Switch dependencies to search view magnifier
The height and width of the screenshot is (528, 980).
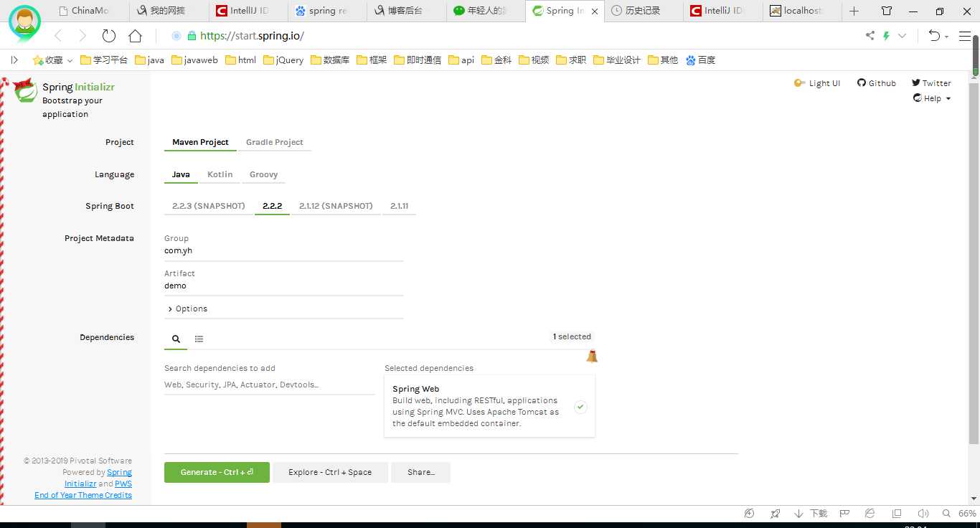pos(176,339)
